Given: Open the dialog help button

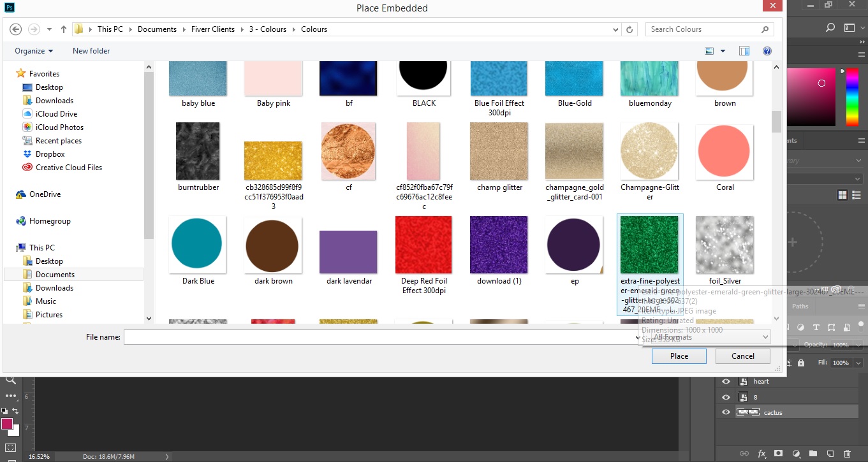Looking at the screenshot, I should pyautogui.click(x=767, y=51).
